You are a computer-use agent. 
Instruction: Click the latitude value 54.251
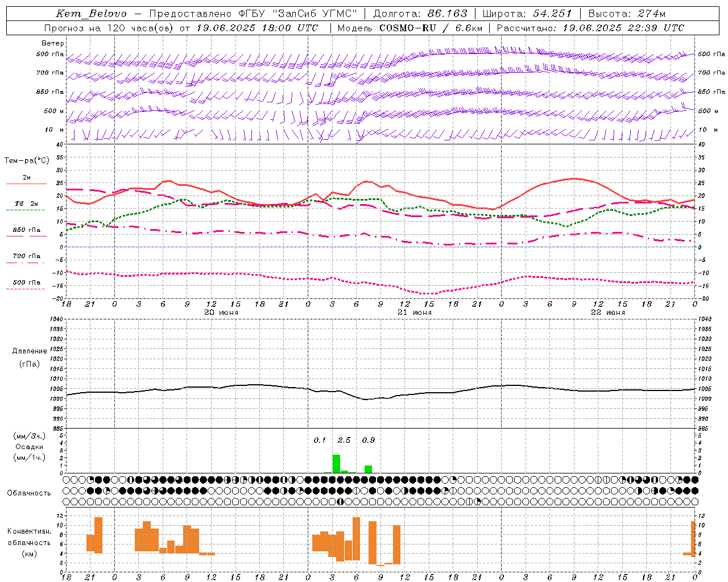pyautogui.click(x=552, y=14)
